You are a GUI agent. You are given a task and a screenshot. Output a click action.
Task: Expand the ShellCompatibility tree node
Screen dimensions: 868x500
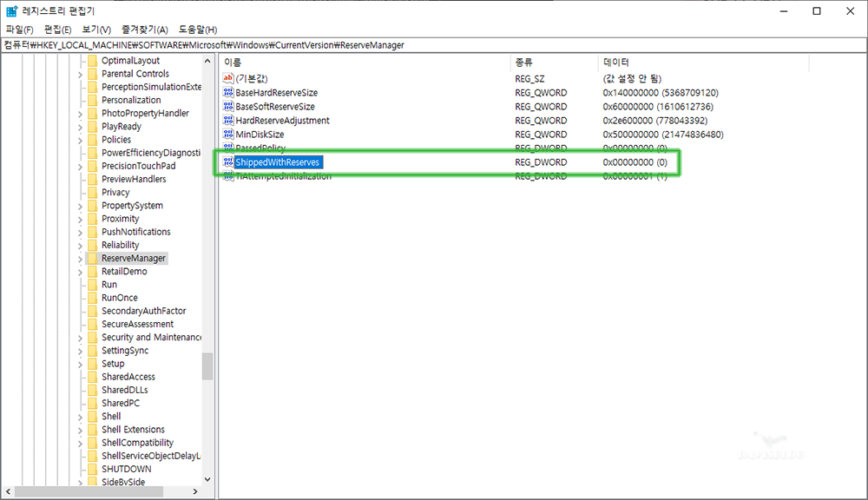coord(80,443)
